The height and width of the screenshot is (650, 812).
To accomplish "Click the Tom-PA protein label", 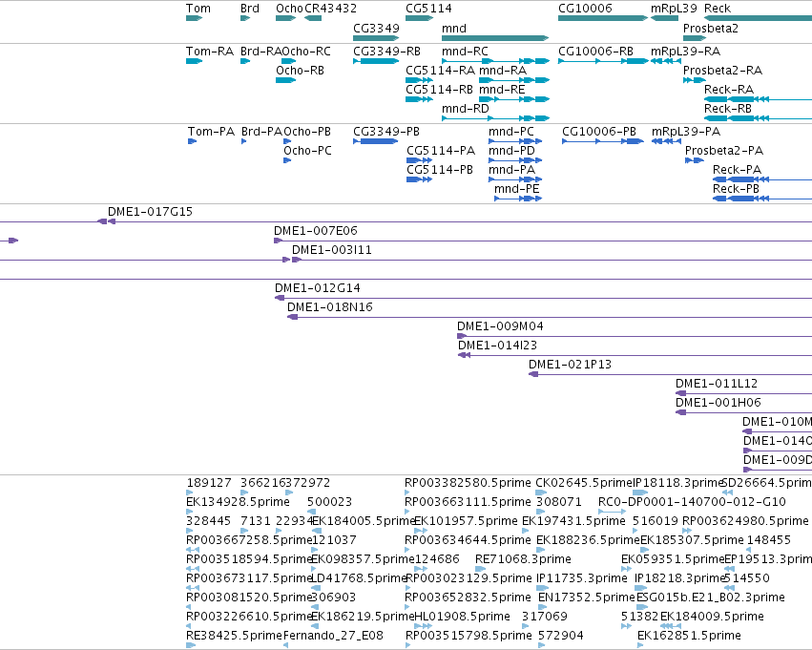I will click(211, 132).
